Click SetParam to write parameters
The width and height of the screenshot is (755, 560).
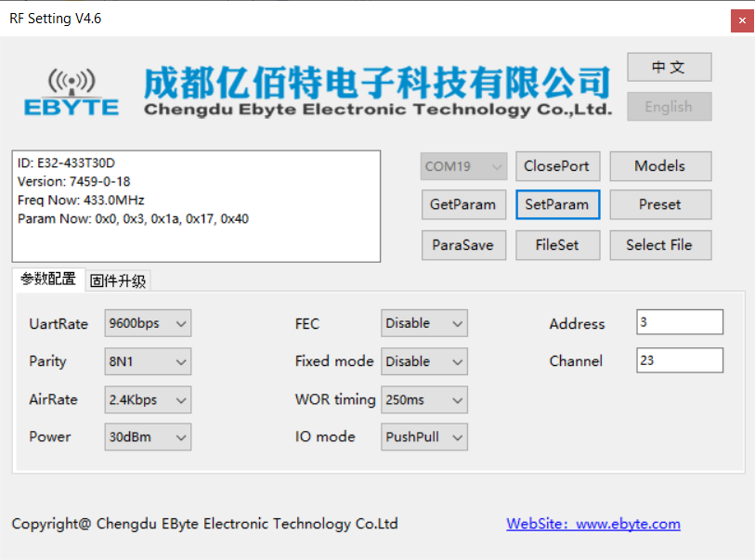[x=557, y=204]
